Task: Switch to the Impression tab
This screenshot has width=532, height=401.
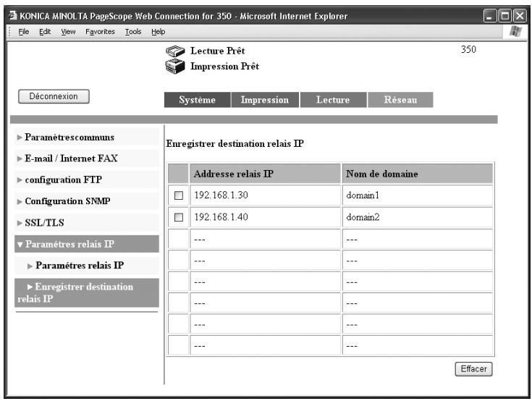Action: pyautogui.click(x=265, y=100)
